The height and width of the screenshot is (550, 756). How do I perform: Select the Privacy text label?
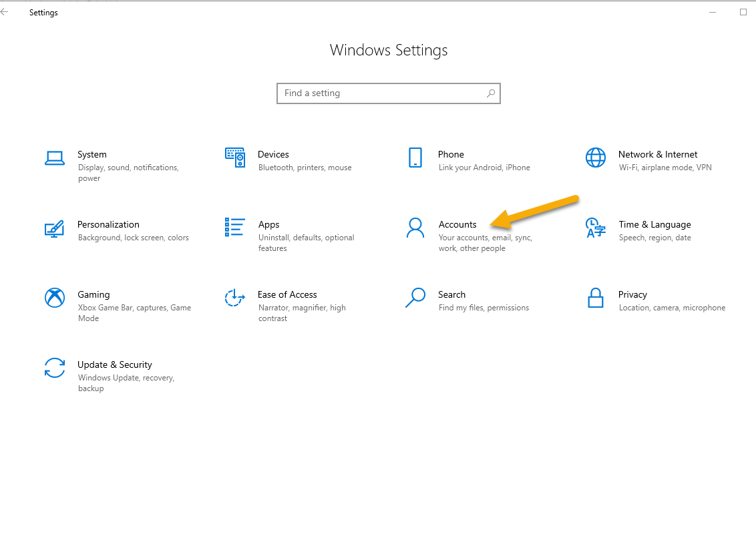632,294
